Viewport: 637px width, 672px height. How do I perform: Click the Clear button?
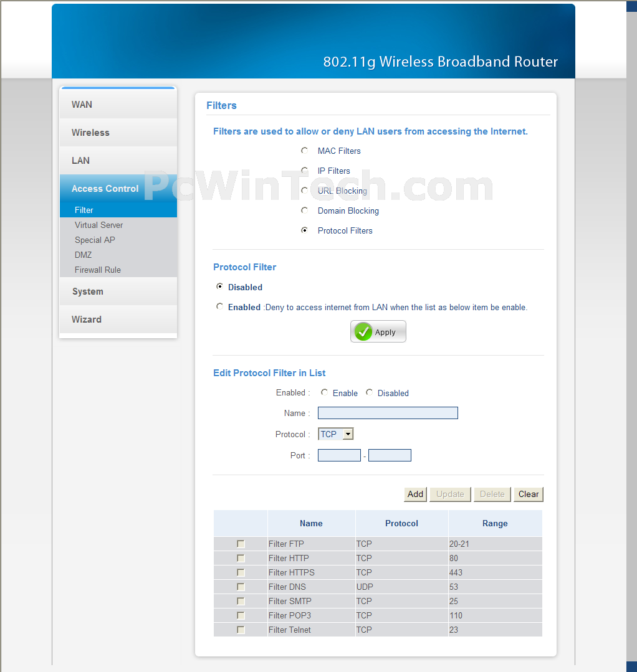[x=529, y=494]
